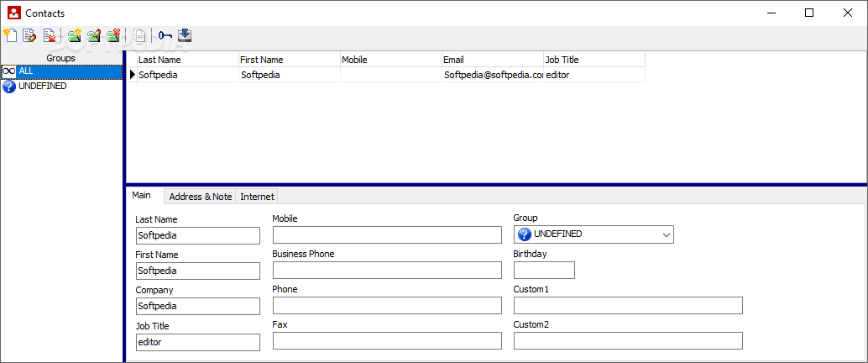The width and height of the screenshot is (868, 363).
Task: Click the Edit Group folder pencil icon
Action: 94,35
